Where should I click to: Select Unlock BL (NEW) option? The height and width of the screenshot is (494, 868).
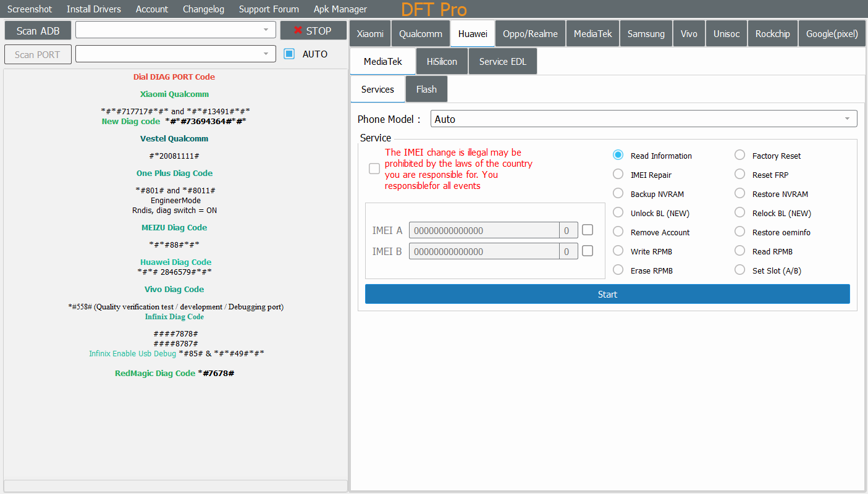[618, 213]
